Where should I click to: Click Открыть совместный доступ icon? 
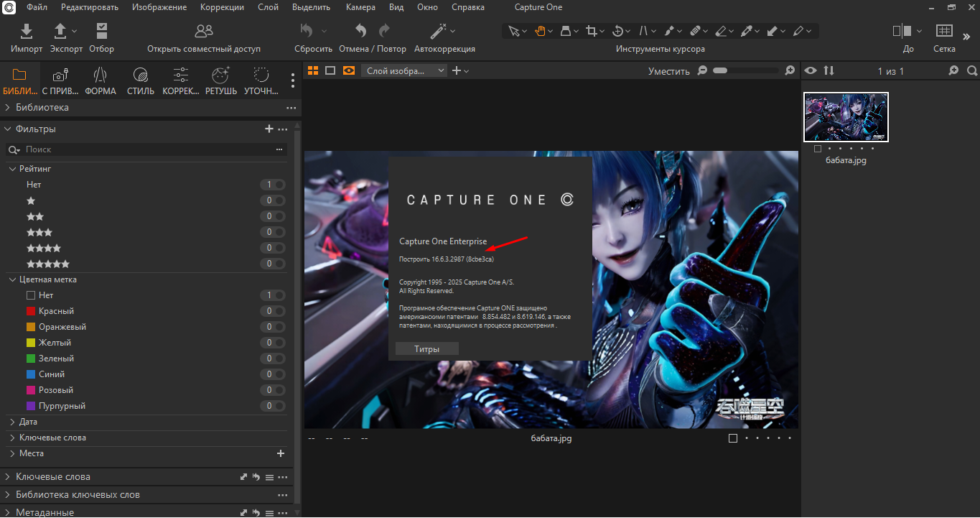click(x=204, y=31)
